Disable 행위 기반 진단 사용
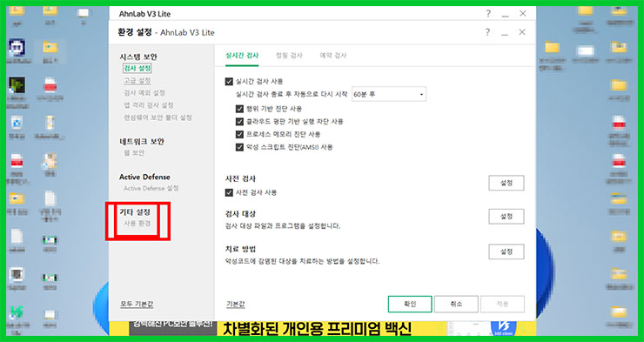 pos(240,109)
